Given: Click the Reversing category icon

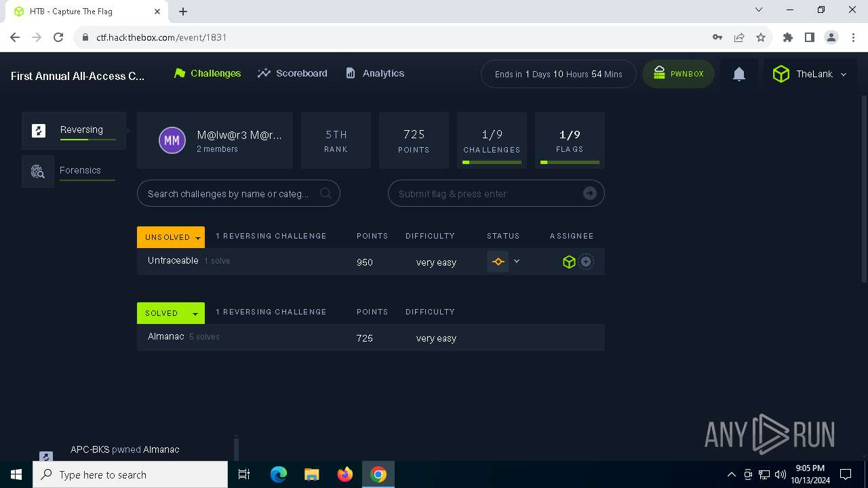Looking at the screenshot, I should coord(39,131).
